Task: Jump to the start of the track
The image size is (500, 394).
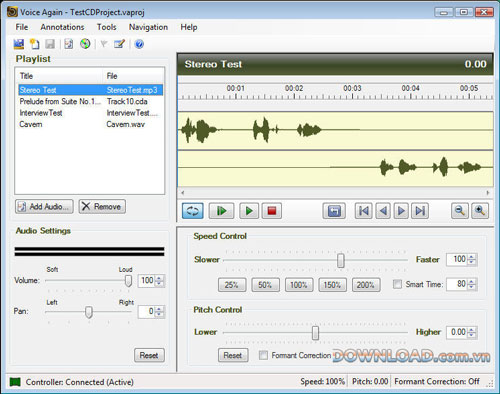Action: point(363,211)
